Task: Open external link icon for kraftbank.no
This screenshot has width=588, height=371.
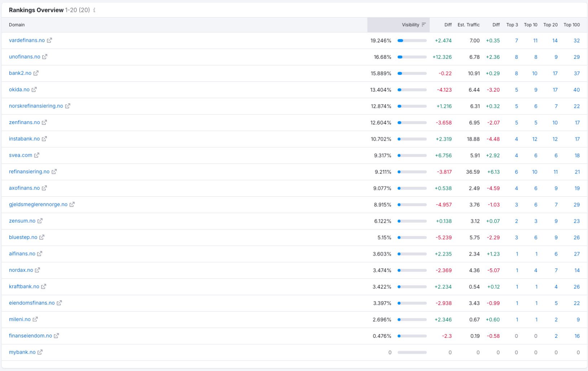Action: [x=44, y=287]
